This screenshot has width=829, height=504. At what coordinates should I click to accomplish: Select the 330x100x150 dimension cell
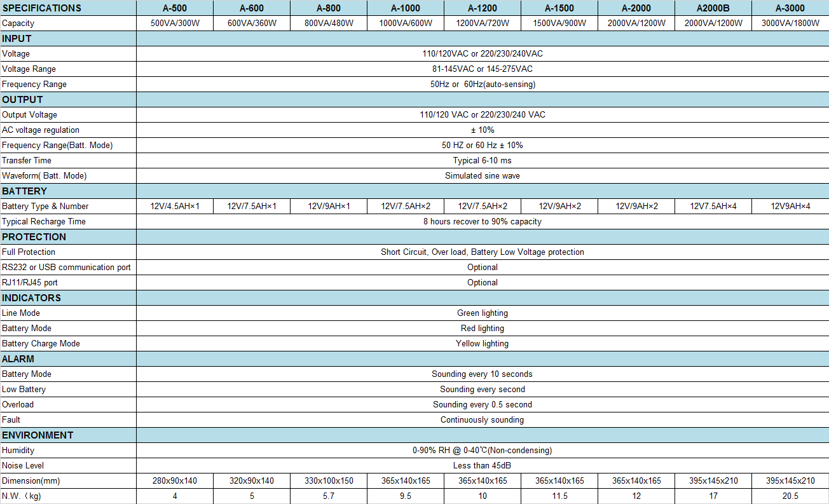pos(329,481)
